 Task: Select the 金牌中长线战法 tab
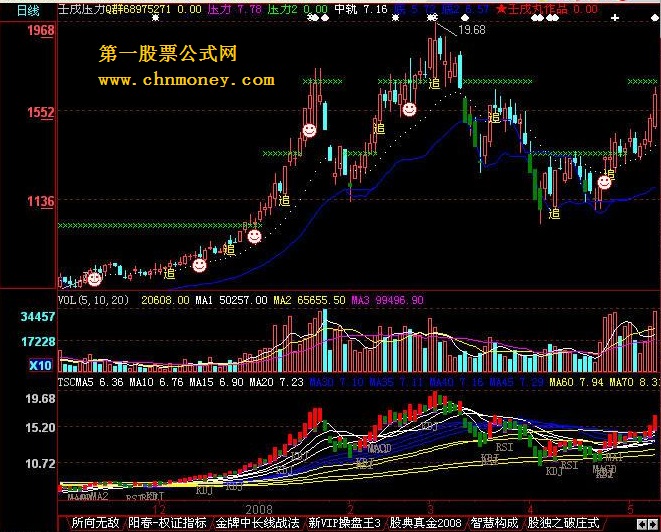pos(258,523)
